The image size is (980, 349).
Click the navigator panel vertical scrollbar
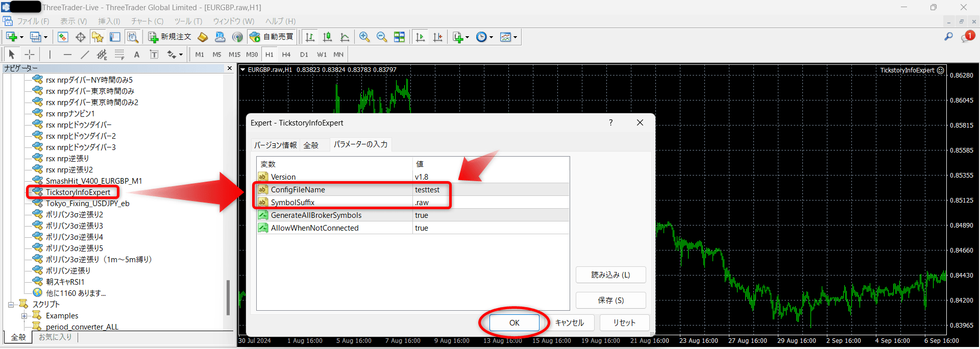(228, 297)
